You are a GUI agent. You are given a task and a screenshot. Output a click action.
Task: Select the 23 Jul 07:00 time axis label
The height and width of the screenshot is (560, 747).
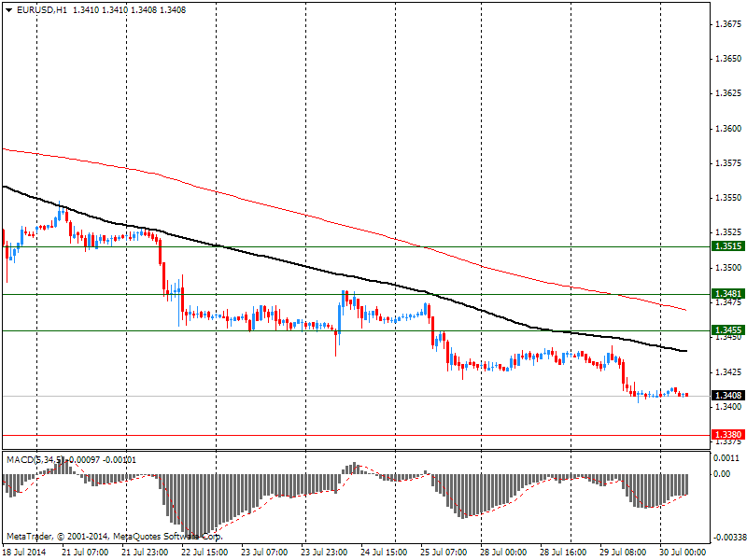264,552
